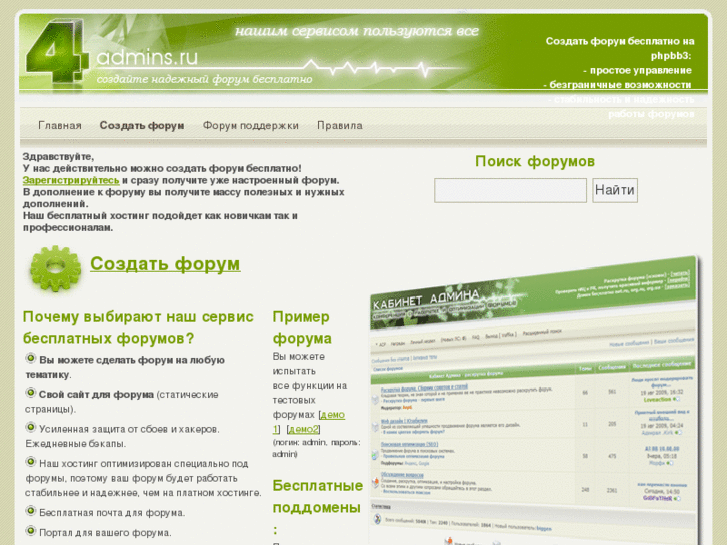This screenshot has width=727, height=545.
Task: Click bullet icon for Бесплатная почта
Action: click(x=31, y=510)
